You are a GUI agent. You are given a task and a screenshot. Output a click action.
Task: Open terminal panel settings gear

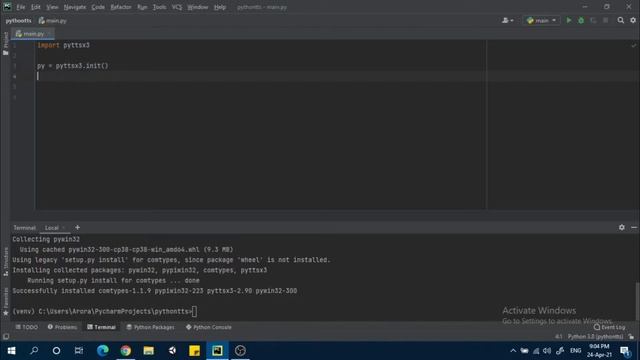tap(622, 227)
